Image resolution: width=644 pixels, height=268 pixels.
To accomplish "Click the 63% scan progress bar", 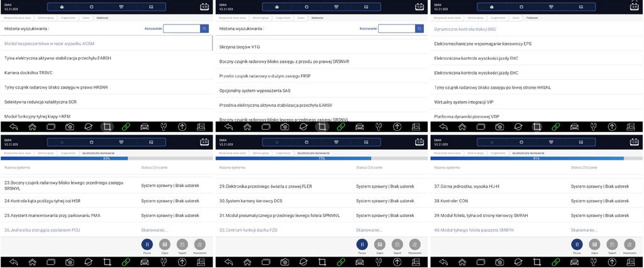I will click(107, 159).
